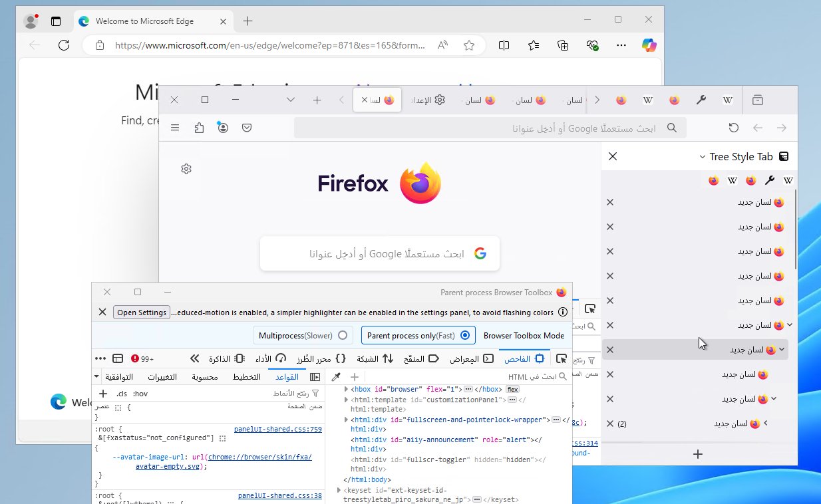
Task: Open the list all tabs dropdown in Firefox
Action: [291, 100]
